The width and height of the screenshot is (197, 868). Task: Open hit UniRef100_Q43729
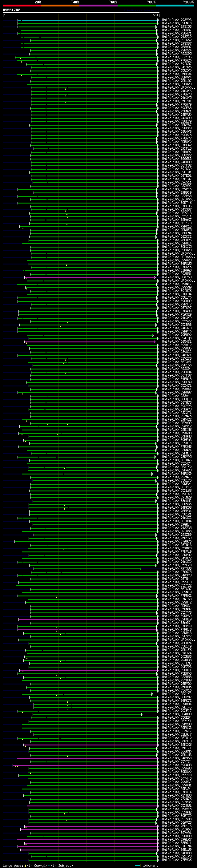tap(177, 37)
